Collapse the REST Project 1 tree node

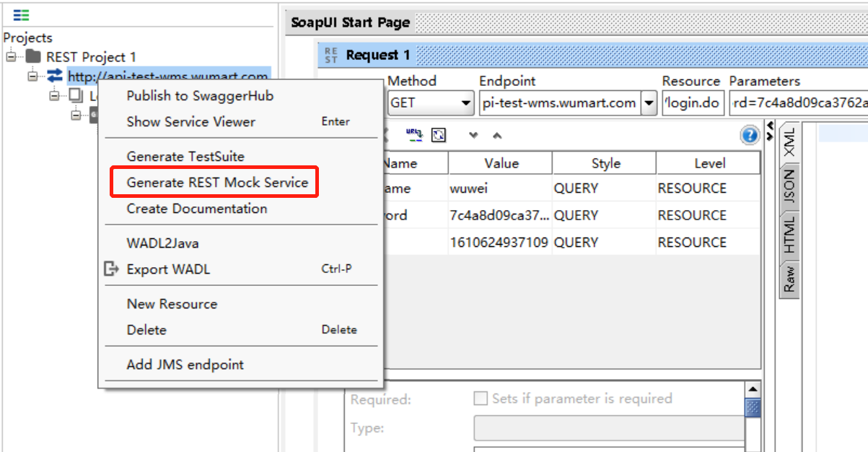coord(11,56)
